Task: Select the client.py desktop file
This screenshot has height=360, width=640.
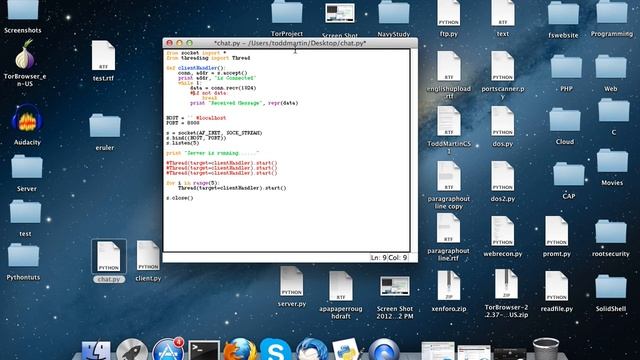Action: click(148, 256)
